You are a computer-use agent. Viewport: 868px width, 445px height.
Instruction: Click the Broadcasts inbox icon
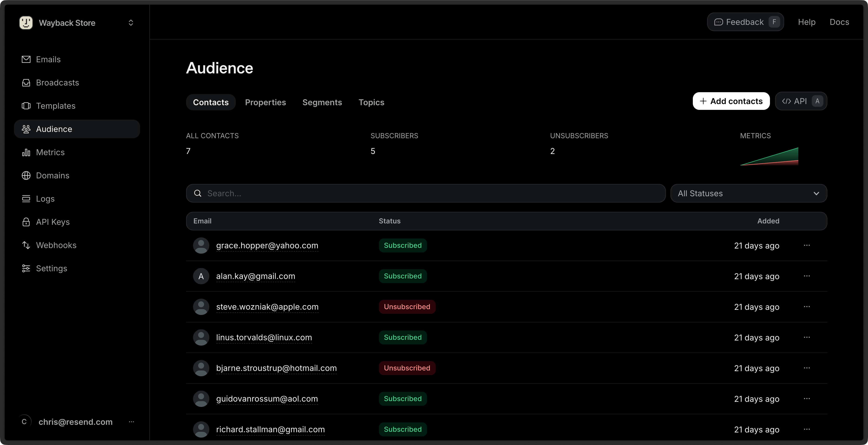(x=26, y=82)
